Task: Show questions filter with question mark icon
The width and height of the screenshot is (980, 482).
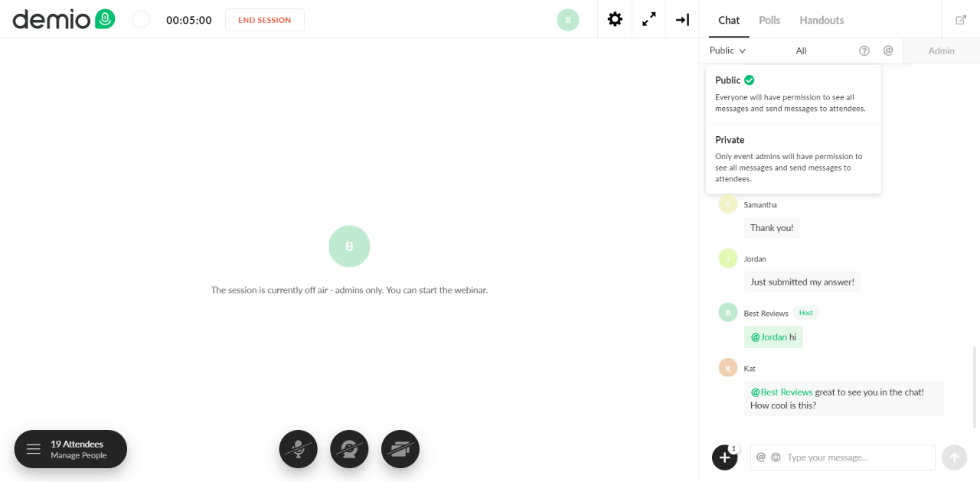Action: pos(864,50)
